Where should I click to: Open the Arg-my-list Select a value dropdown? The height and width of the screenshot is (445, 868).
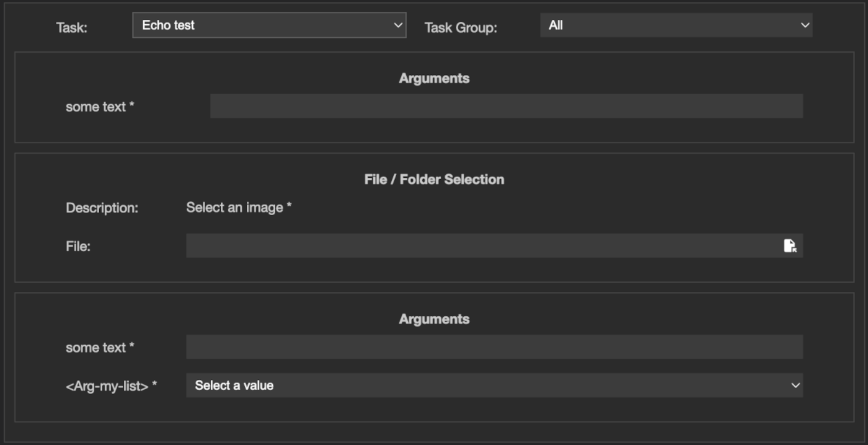(x=494, y=385)
